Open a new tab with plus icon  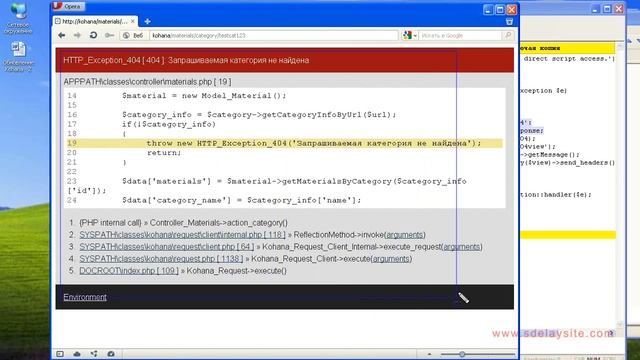click(x=147, y=21)
